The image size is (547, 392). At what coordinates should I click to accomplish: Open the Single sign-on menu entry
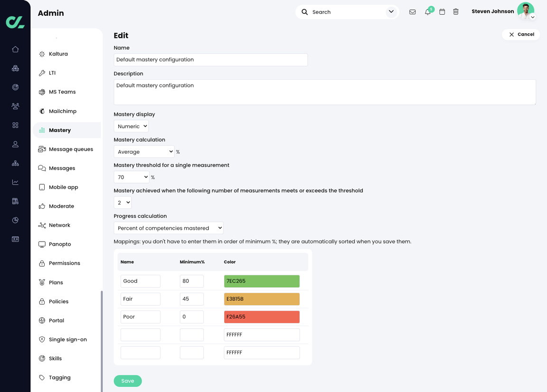click(68, 339)
